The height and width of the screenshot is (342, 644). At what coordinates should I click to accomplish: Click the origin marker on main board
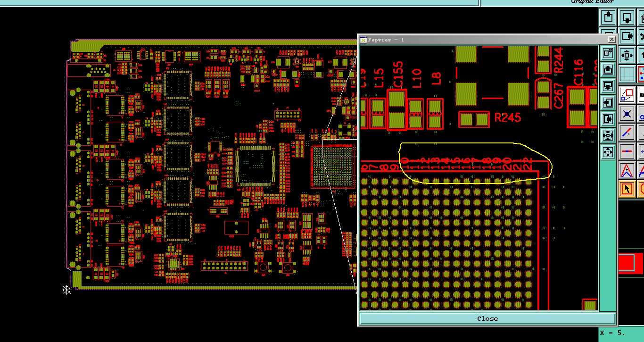pos(66,290)
